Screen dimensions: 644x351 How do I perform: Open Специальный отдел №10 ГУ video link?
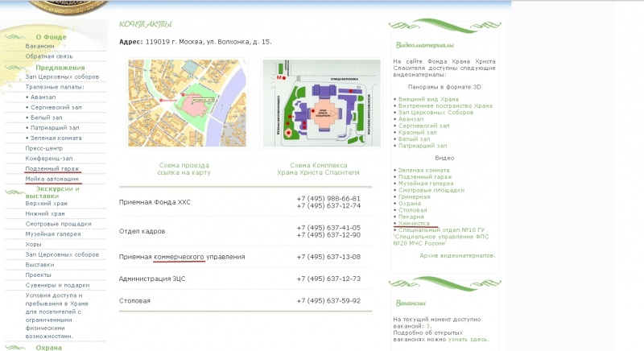coord(441,237)
